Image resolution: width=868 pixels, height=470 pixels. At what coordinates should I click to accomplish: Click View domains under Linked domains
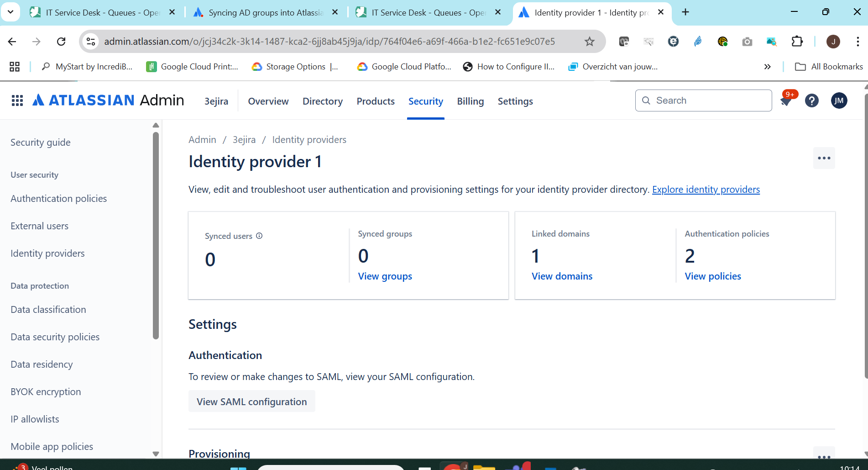pyautogui.click(x=562, y=276)
